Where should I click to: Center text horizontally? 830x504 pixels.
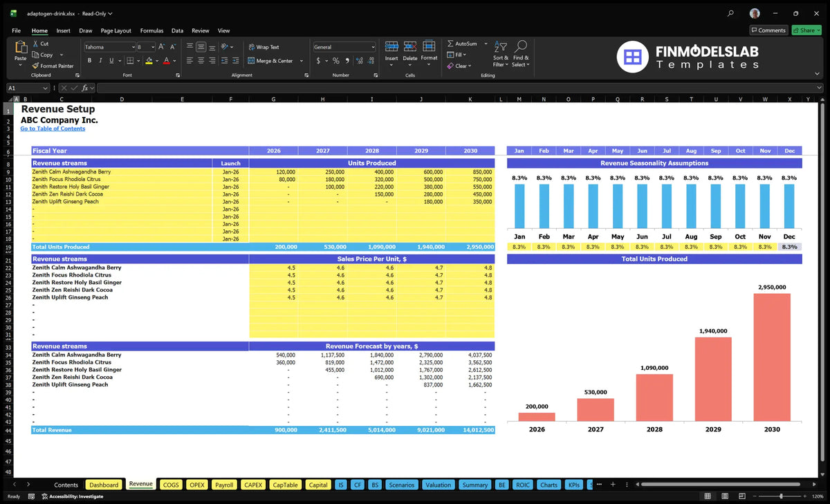(x=201, y=61)
